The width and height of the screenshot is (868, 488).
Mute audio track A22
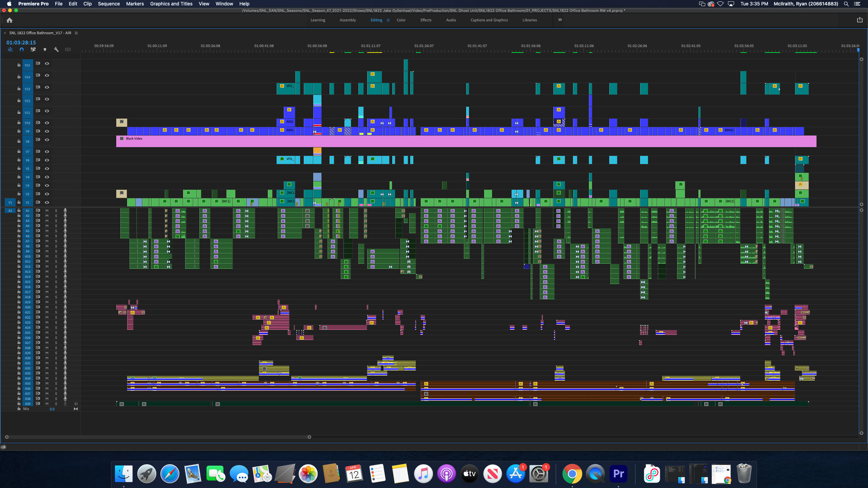click(47, 317)
